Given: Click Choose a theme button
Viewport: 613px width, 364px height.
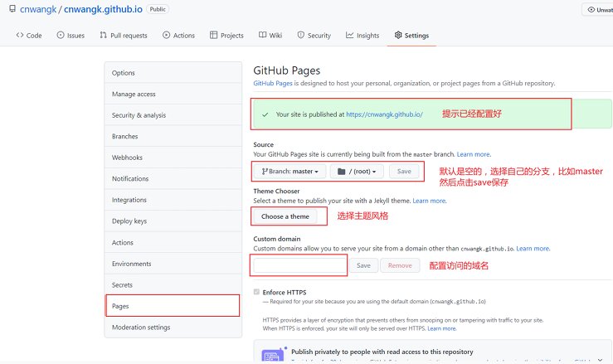Looking at the screenshot, I should coord(285,216).
